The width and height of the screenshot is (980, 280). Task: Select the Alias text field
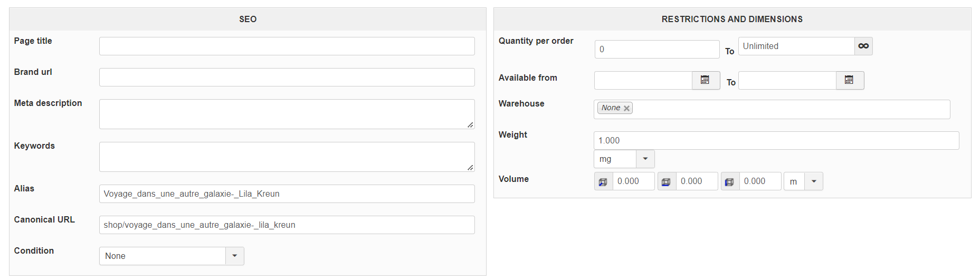287,194
